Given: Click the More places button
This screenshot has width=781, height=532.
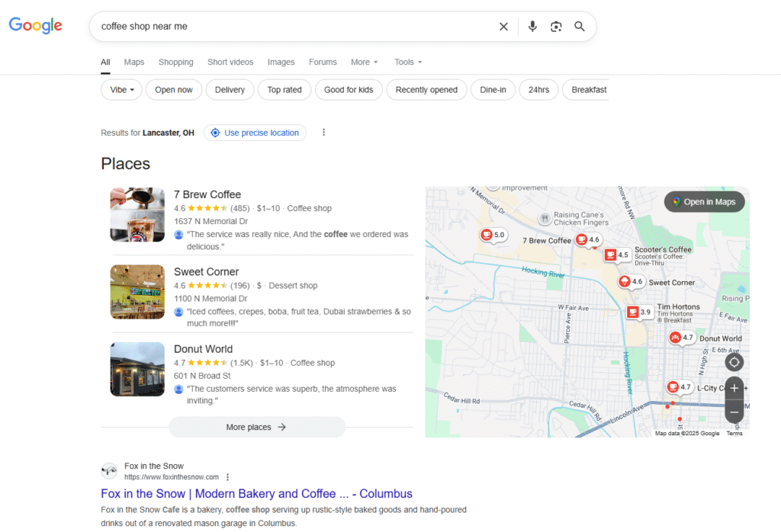Looking at the screenshot, I should coord(256,428).
